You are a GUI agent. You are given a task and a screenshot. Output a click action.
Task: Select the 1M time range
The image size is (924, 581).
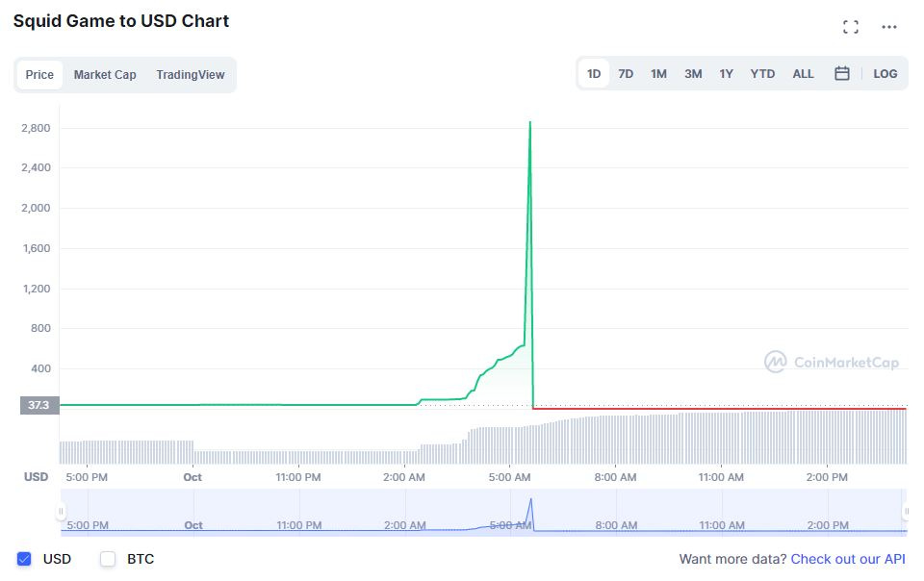point(658,73)
